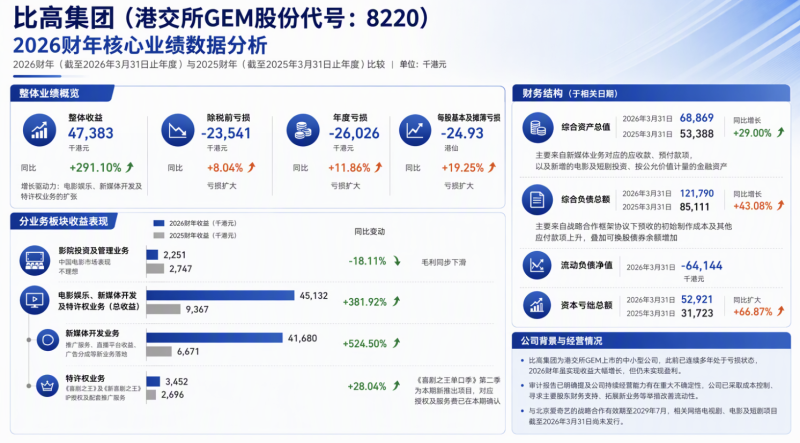Image resolution: width=800 pixels, height=443 pixels.
Task: Click the bar chart icon beside 整体收益
Action: (x=39, y=130)
